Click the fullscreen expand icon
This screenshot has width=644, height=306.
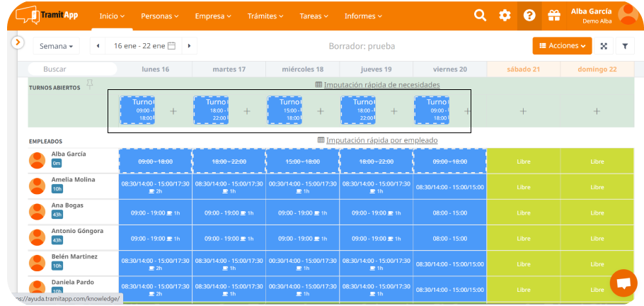(604, 46)
